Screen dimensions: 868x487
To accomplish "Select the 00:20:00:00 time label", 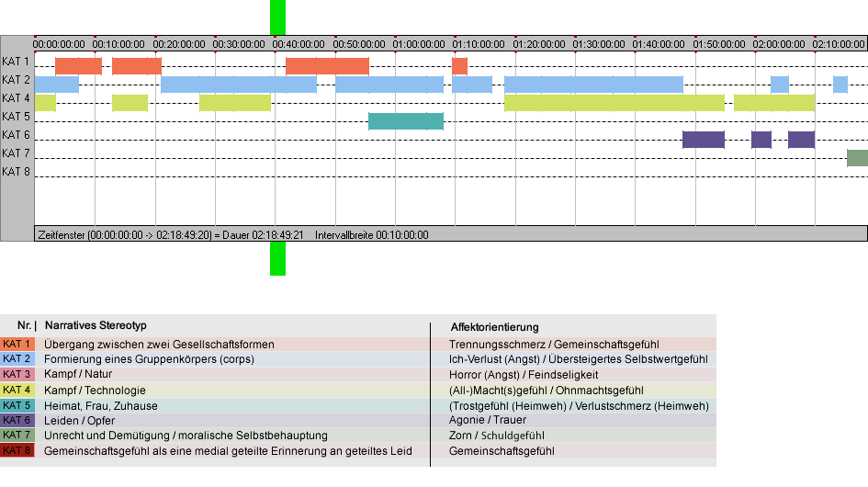I will (x=179, y=44).
